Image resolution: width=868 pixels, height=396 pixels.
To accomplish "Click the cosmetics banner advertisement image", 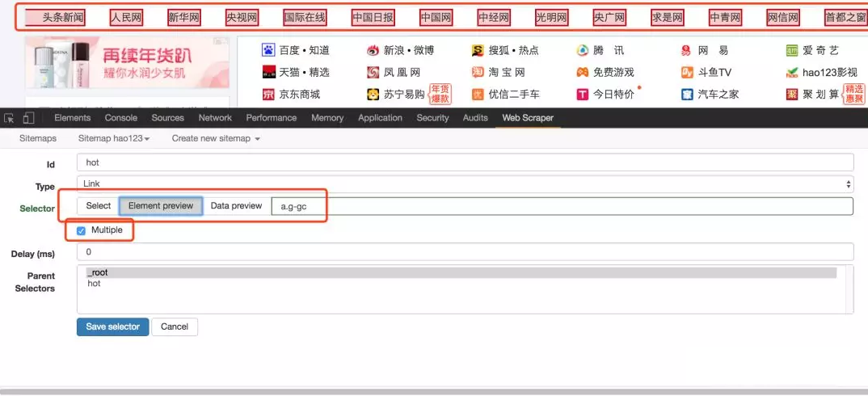I will click(x=128, y=62).
